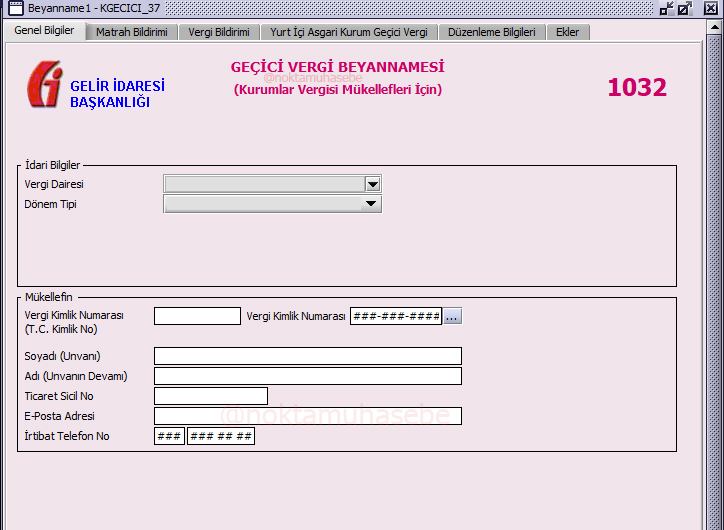Viewport: 724px width, 530px height.
Task: Click the scroll up arrow of vertical scrollbar
Action: pyautogui.click(x=714, y=27)
